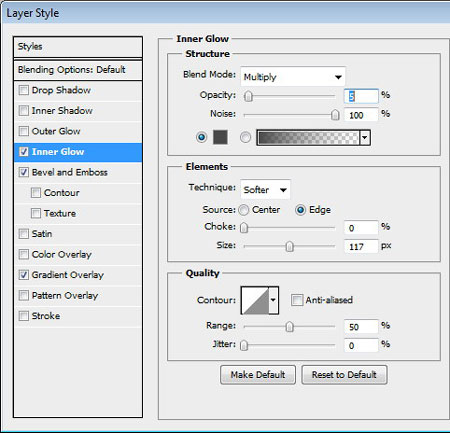Uncheck the Inner Glow checkbox
The width and height of the screenshot is (450, 433).
23,152
